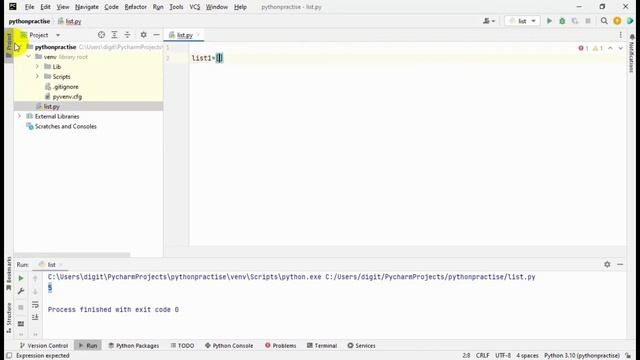640x360 pixels.
Task: Open Python Console tool window
Action: tap(229, 345)
